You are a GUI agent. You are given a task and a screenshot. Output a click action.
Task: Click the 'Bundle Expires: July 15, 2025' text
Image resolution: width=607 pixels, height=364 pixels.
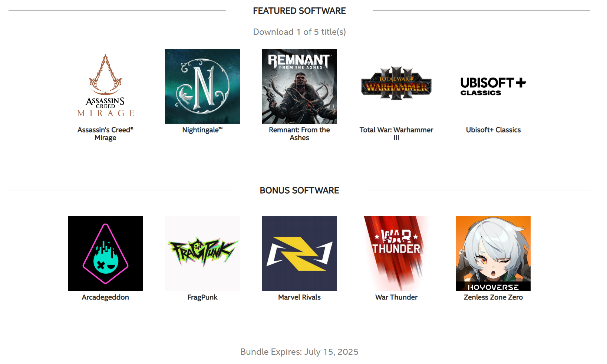point(299,352)
